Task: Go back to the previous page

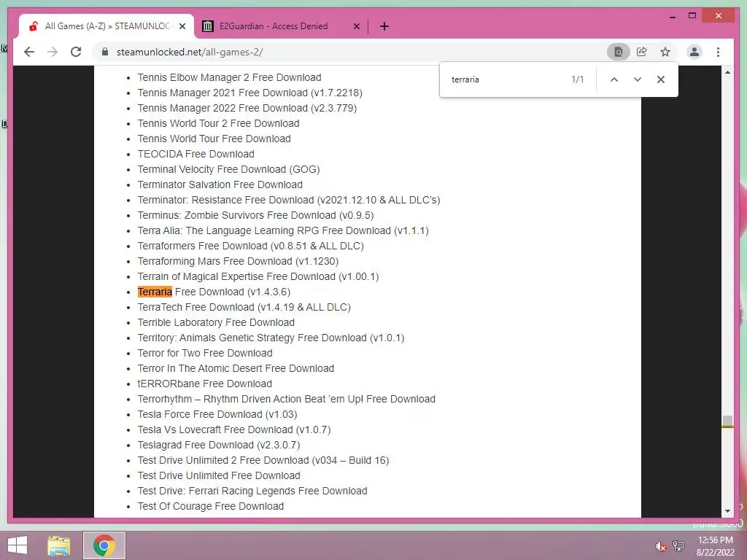Action: tap(29, 52)
